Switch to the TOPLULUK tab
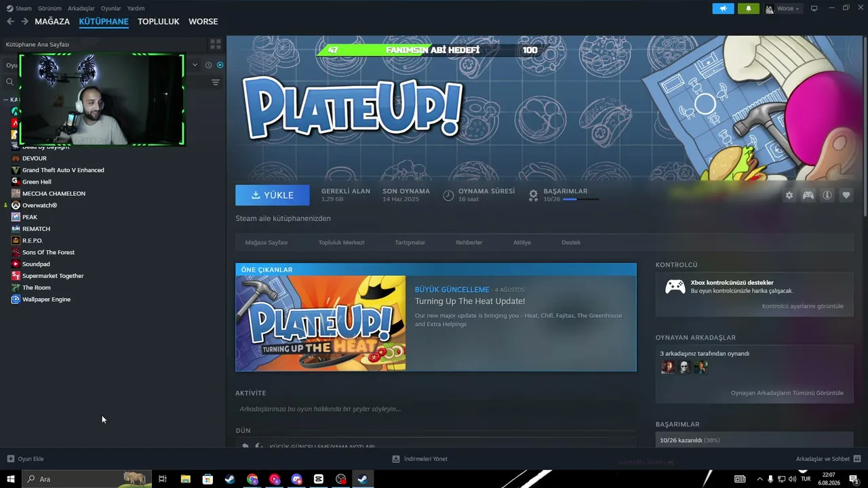Image resolution: width=868 pixels, height=488 pixels. (159, 22)
